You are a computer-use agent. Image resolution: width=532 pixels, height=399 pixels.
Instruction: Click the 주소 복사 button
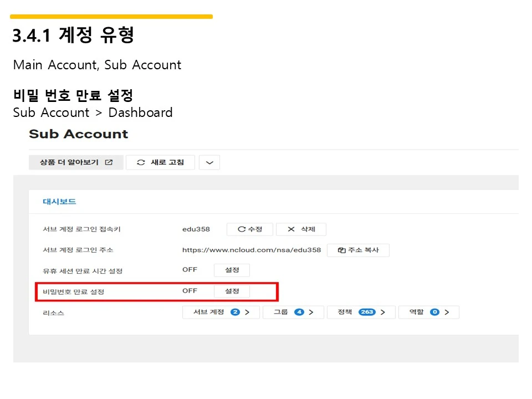[359, 250]
